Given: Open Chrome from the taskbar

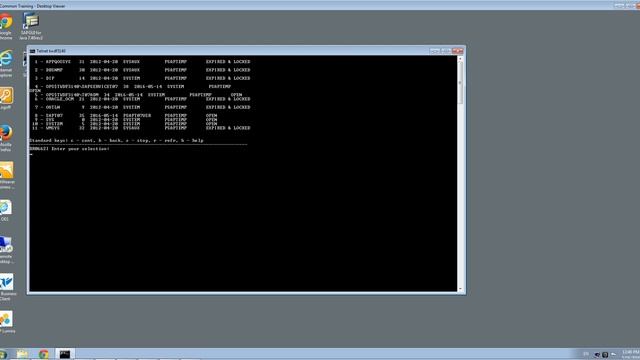Looking at the screenshot, I should click(44, 354).
